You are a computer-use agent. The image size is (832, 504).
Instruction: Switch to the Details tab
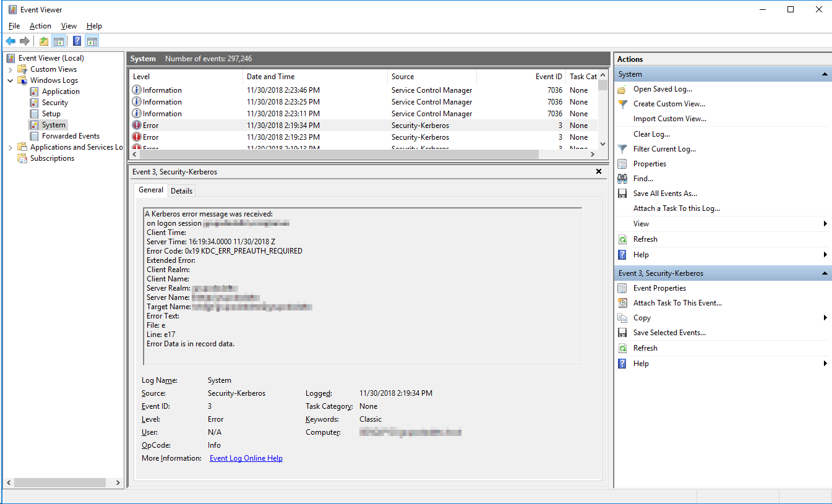[x=181, y=191]
